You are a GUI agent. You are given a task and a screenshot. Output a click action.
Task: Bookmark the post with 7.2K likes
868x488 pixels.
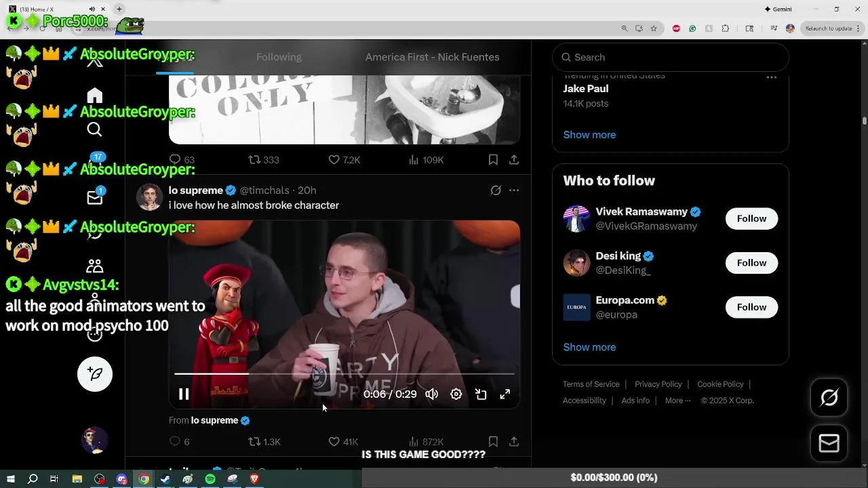(x=493, y=160)
